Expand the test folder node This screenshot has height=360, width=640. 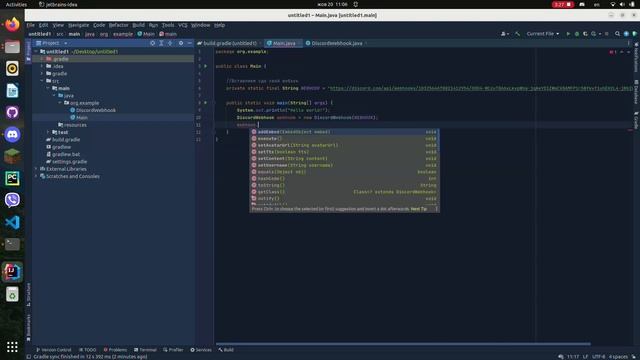[48, 132]
